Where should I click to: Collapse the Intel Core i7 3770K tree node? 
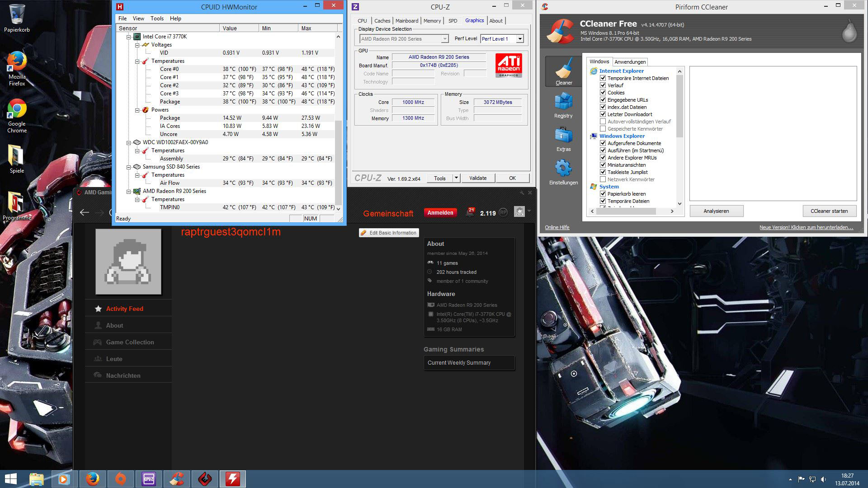[129, 37]
